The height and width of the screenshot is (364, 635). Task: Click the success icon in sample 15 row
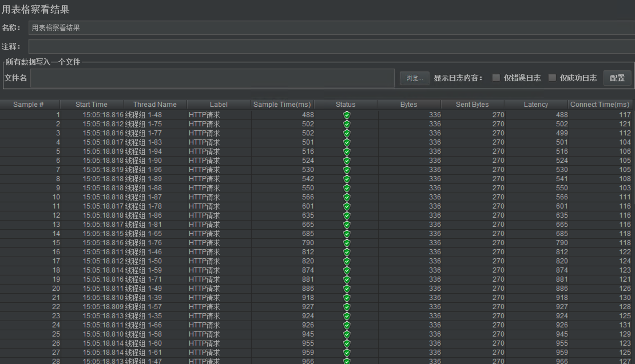click(346, 243)
